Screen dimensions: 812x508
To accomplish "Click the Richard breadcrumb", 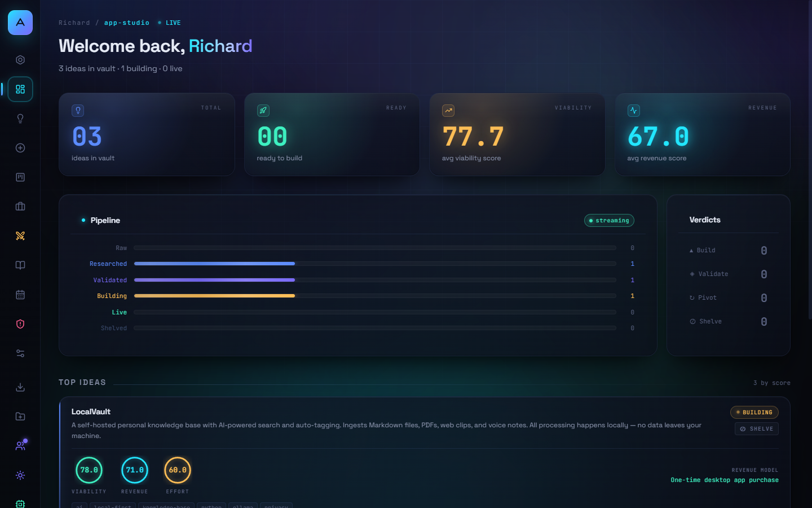I will click(x=74, y=23).
